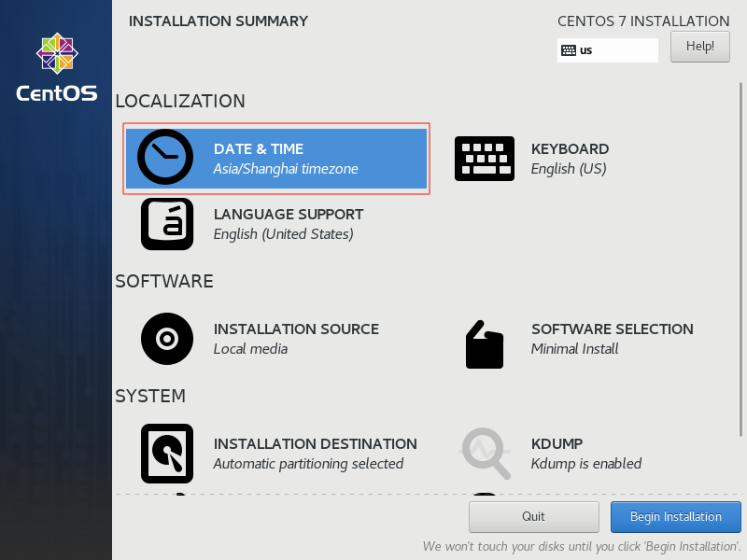Open SOFTWARE SELECTION label

click(x=613, y=329)
